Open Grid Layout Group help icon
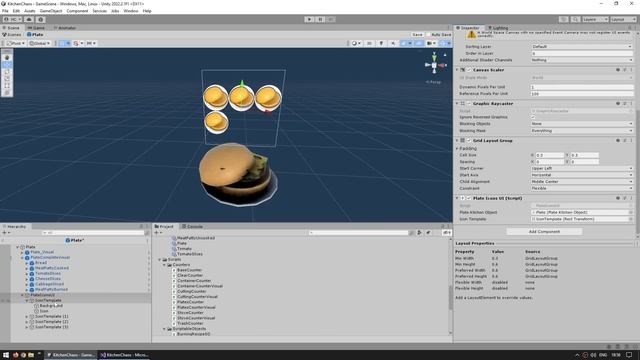 pos(618,140)
